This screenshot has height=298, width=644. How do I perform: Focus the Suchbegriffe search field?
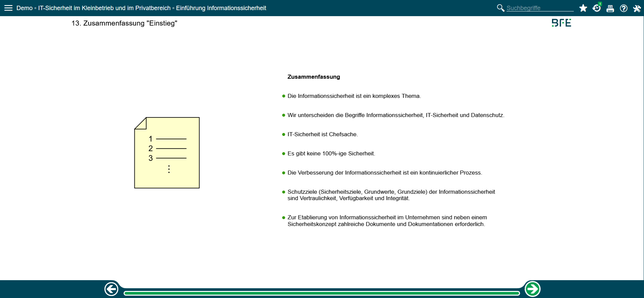pos(540,8)
